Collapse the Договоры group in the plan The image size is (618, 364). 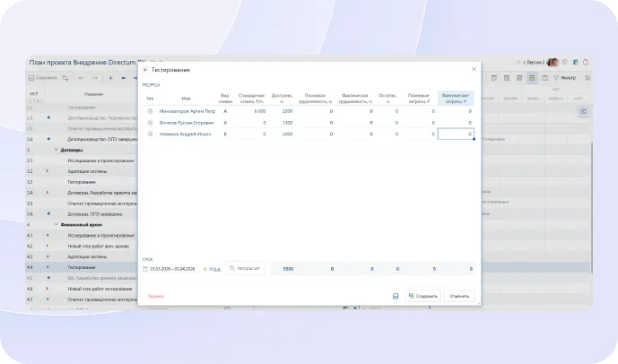point(56,150)
